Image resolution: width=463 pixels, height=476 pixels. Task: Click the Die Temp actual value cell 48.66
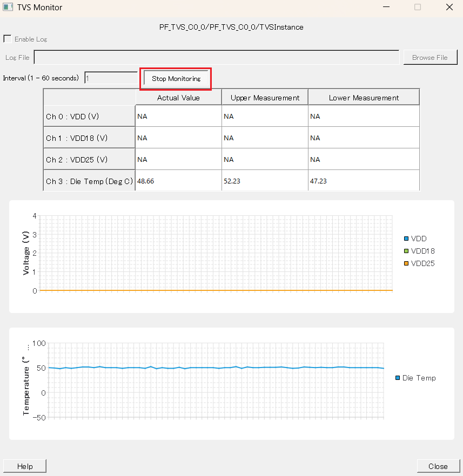[178, 181]
